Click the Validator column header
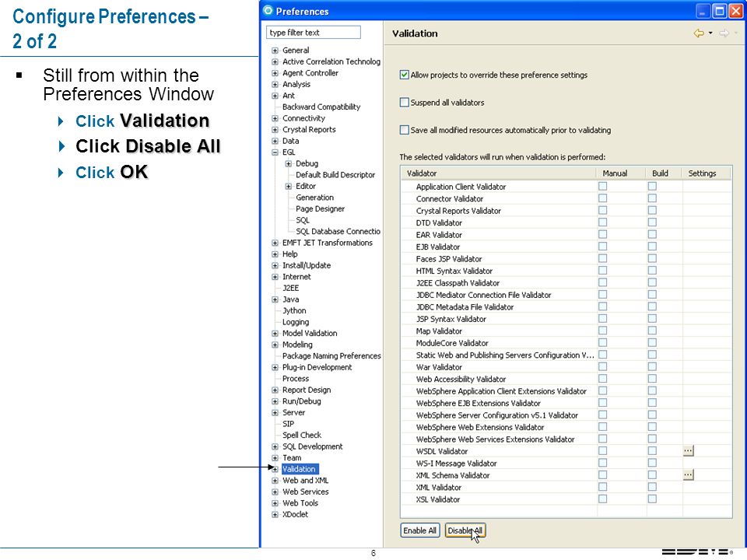Viewport: 747px width, 560px height. [x=498, y=173]
